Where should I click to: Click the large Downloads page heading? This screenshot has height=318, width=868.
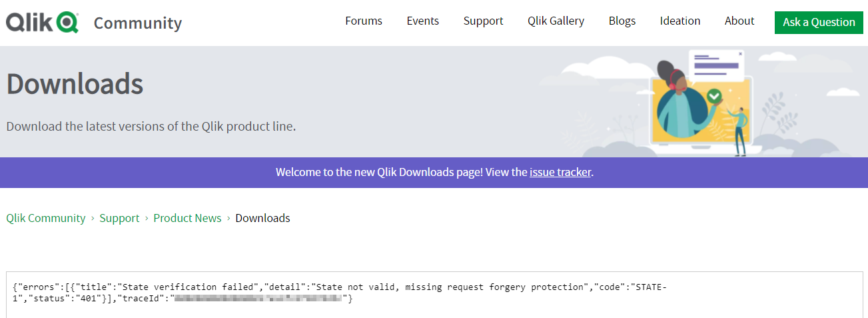click(x=75, y=85)
